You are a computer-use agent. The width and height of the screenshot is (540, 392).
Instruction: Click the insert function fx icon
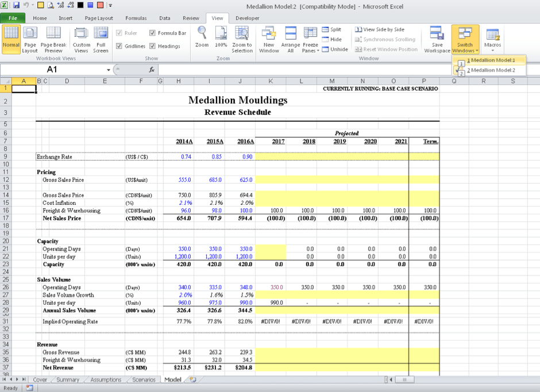click(152, 69)
